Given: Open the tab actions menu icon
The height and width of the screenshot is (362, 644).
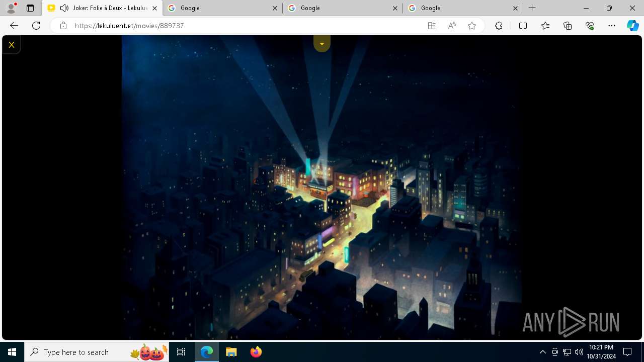Looking at the screenshot, I should point(30,8).
